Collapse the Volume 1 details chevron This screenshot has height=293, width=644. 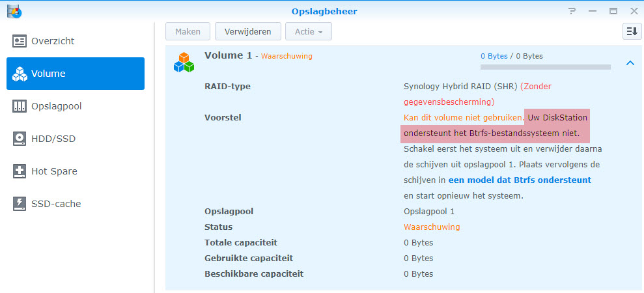pyautogui.click(x=630, y=63)
